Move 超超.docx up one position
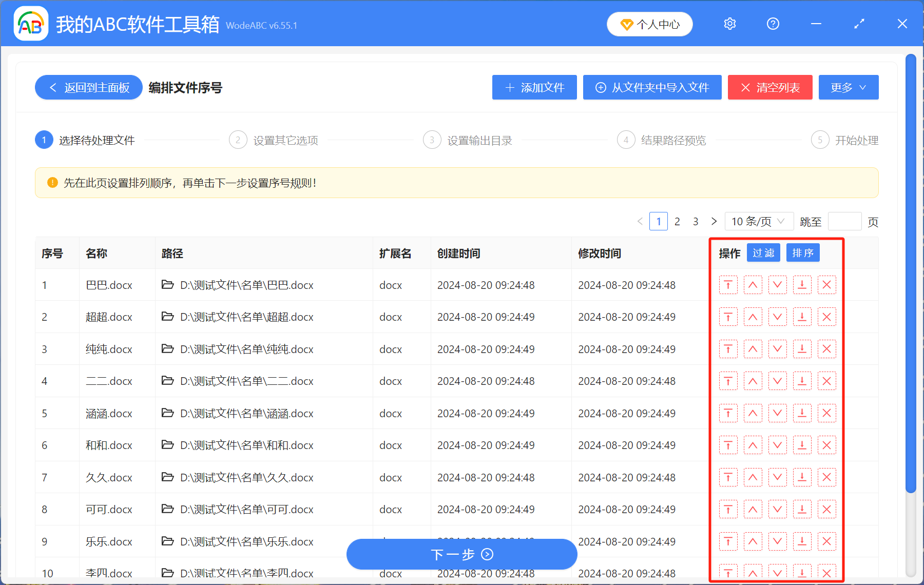 (x=753, y=317)
